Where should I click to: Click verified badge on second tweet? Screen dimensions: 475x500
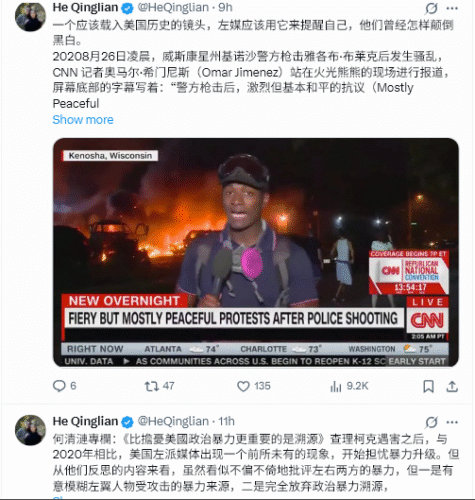127,422
